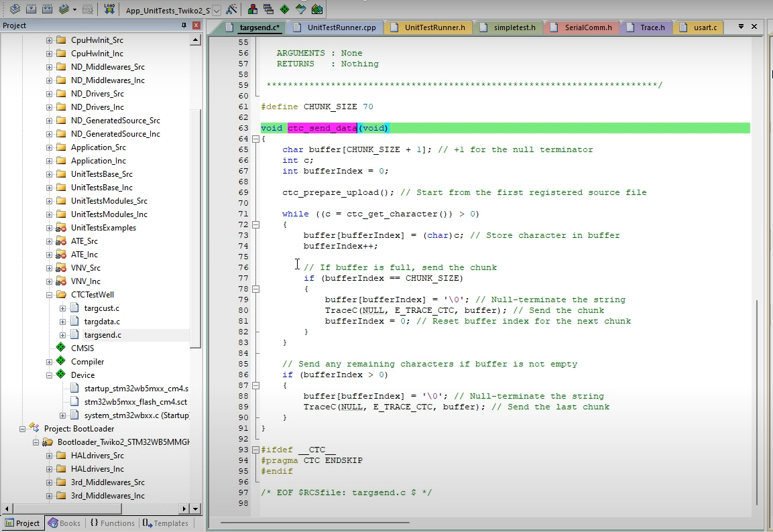The height and width of the screenshot is (532, 773).
Task: Toggle auto-hide pin on Project panel
Action: (184, 25)
